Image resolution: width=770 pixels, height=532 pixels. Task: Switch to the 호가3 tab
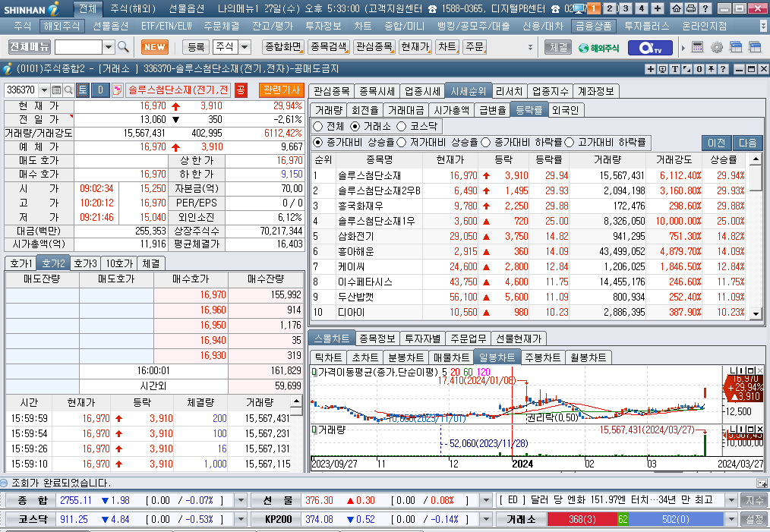(86, 263)
